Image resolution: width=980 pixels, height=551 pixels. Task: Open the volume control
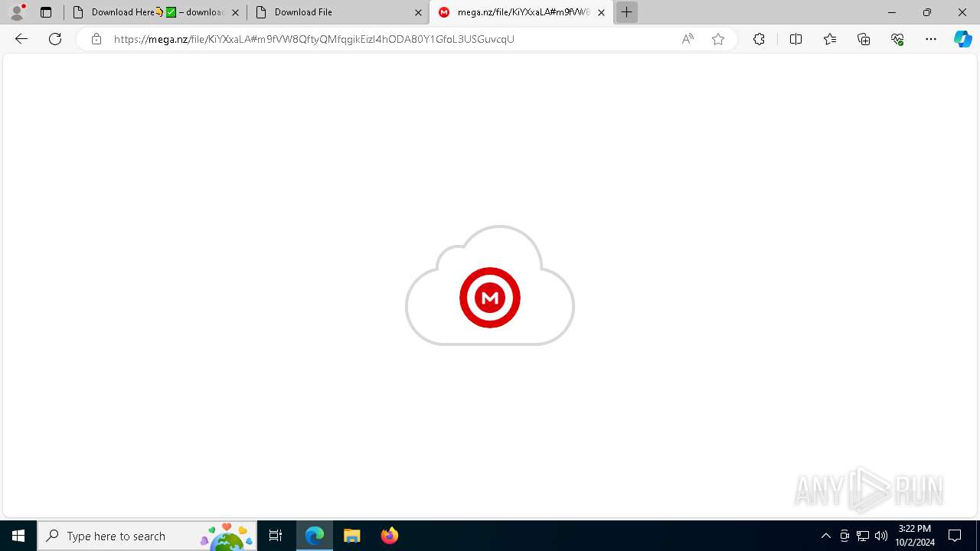click(881, 536)
